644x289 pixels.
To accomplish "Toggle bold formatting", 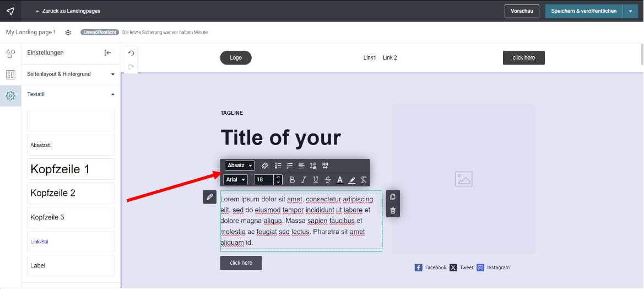I will tap(292, 180).
